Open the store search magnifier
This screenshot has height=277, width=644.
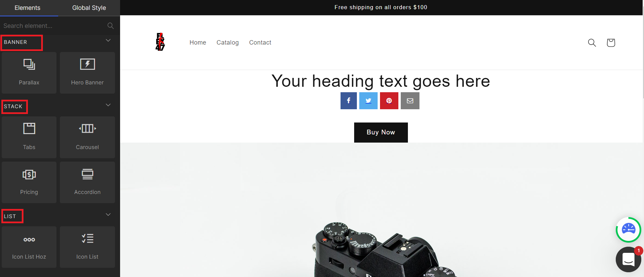coord(592,43)
